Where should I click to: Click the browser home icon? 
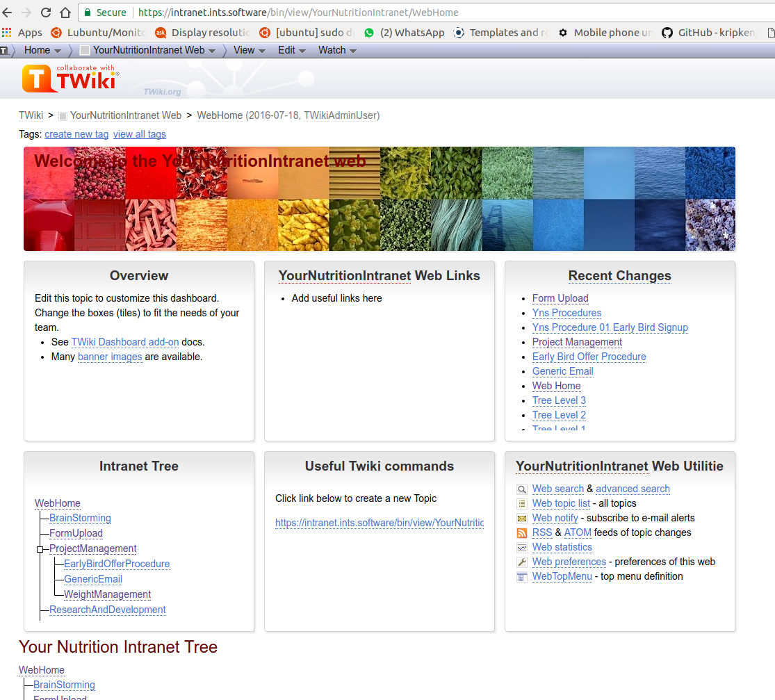pyautogui.click(x=65, y=13)
